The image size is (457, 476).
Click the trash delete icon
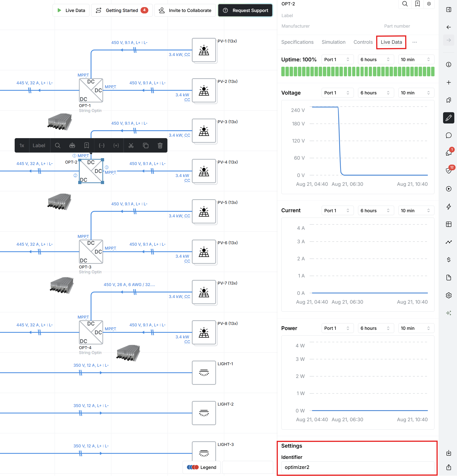160,145
